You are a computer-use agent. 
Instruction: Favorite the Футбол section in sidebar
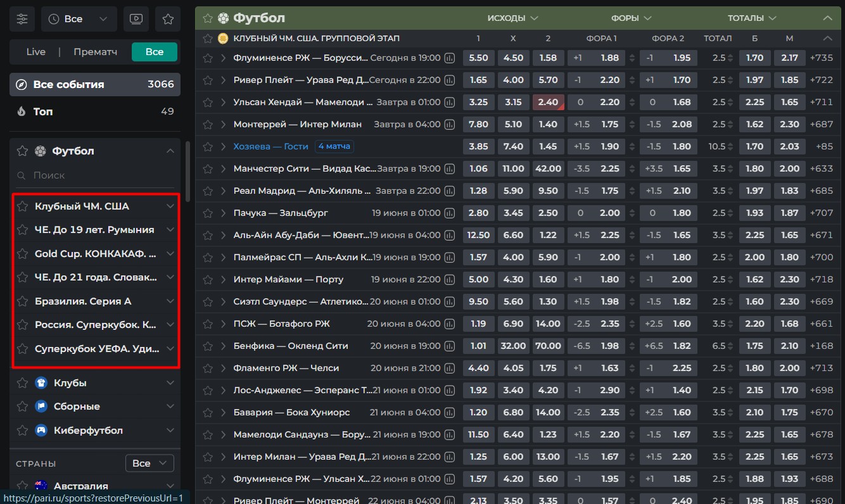pos(22,151)
